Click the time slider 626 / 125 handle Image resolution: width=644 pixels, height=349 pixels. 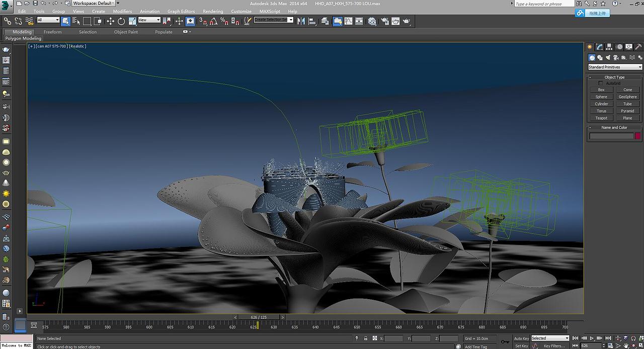coord(259,317)
